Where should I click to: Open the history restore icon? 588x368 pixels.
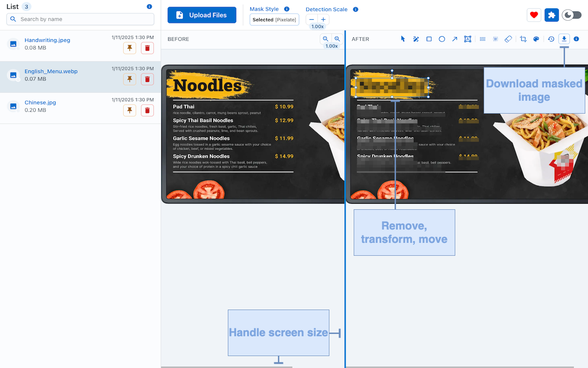(551, 39)
